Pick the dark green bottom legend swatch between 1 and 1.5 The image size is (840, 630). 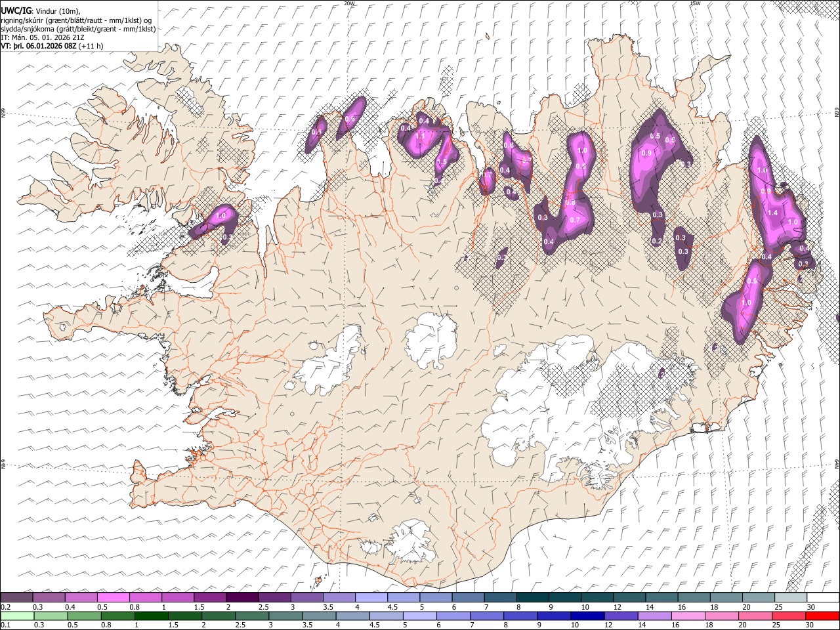pos(152,616)
